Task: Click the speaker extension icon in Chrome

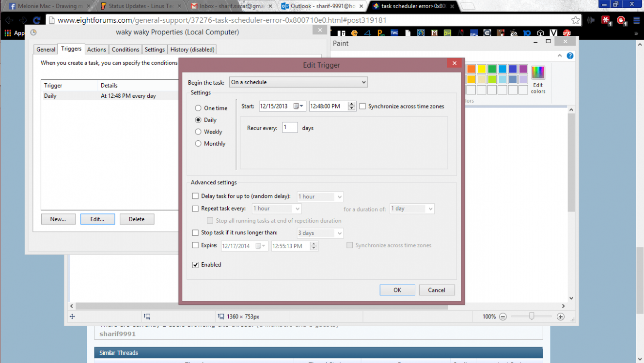Action: click(591, 20)
